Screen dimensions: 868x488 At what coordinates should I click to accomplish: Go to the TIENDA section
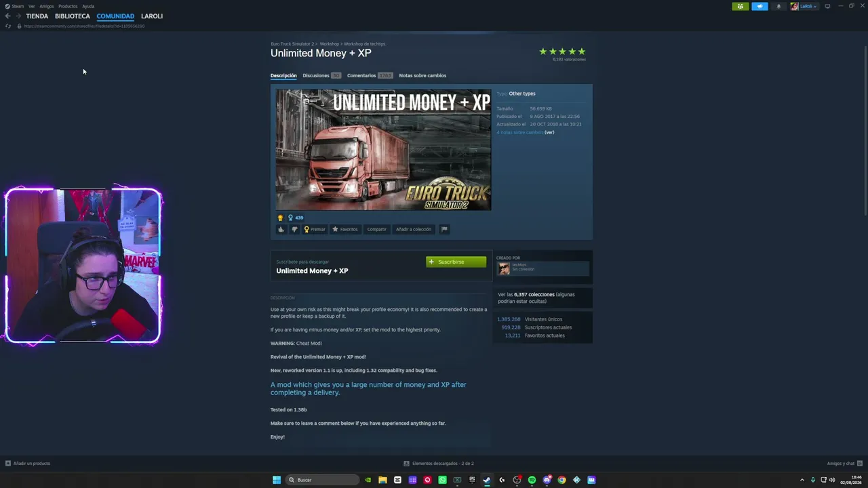[37, 16]
